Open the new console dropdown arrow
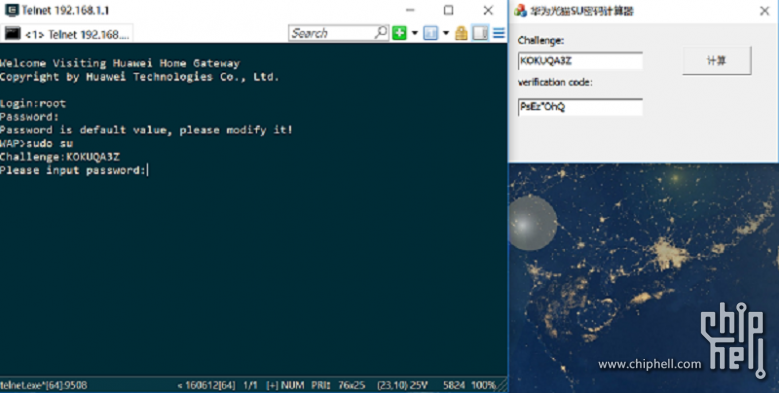This screenshot has width=779, height=393. 414,33
